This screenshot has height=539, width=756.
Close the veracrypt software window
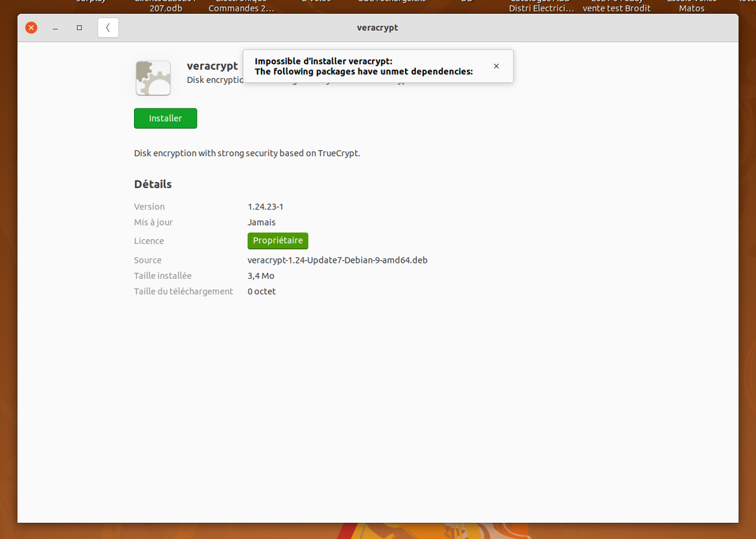pos(32,28)
